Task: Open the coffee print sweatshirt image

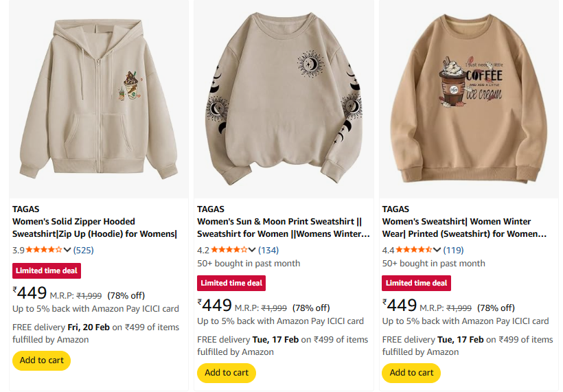Action: click(x=469, y=100)
